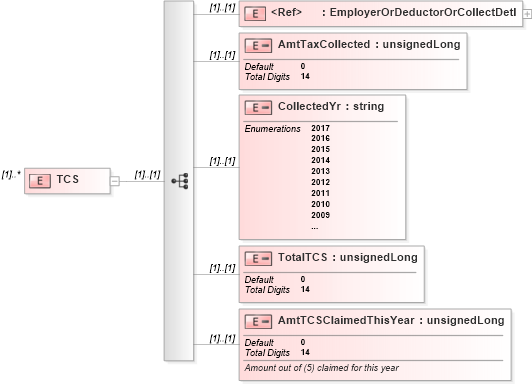Click Default label in AmtTaxCollected box

259,66
